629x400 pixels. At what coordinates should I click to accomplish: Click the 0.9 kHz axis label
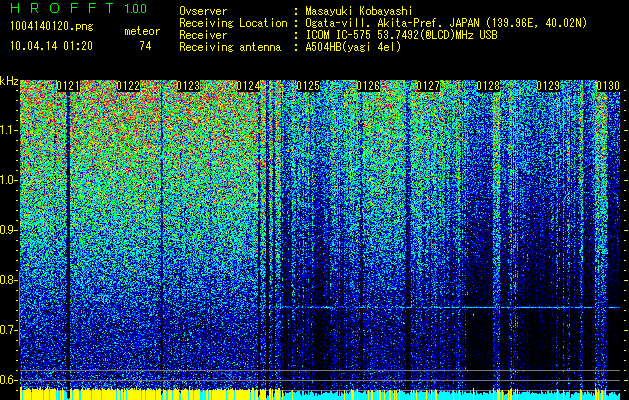coord(9,230)
